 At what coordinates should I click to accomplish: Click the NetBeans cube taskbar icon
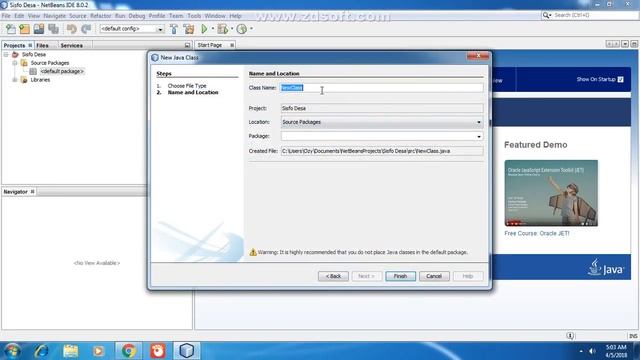187,351
